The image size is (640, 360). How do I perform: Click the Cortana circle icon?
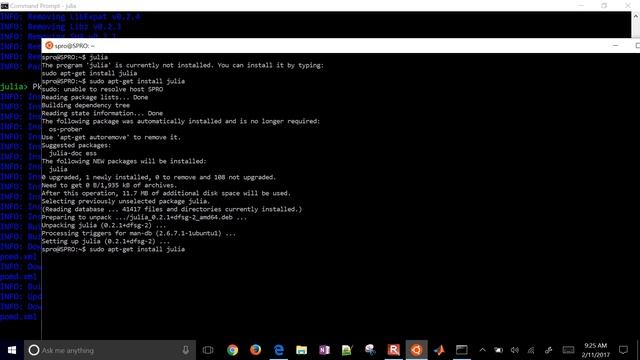34,350
